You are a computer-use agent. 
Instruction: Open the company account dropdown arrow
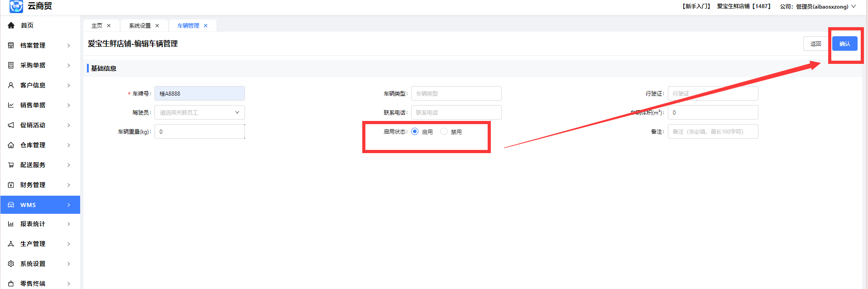[x=854, y=6]
